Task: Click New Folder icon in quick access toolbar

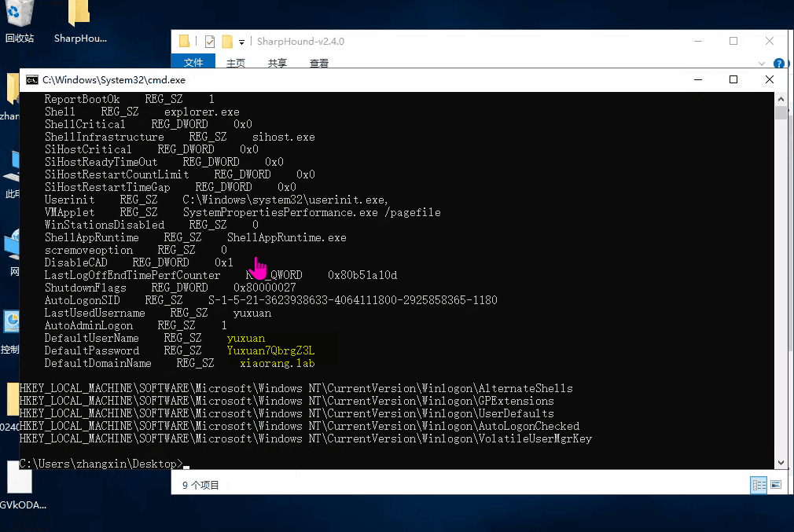Action: 227,42
